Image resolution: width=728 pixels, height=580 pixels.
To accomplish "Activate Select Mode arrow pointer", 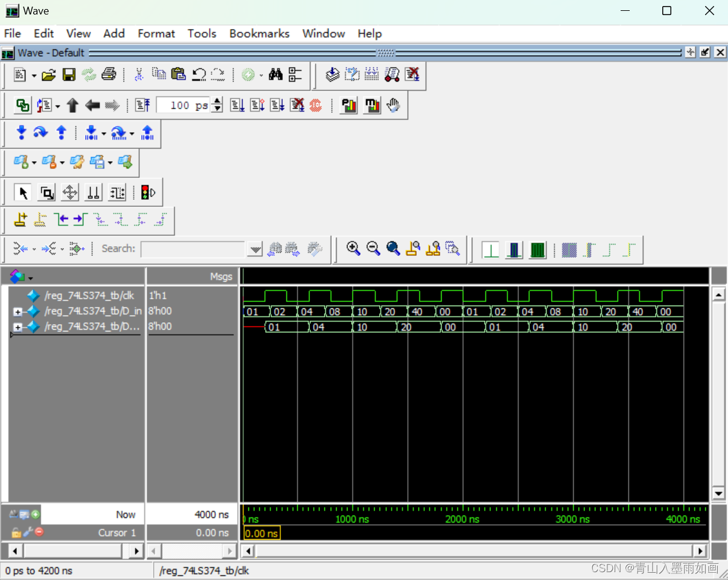I will tap(23, 193).
